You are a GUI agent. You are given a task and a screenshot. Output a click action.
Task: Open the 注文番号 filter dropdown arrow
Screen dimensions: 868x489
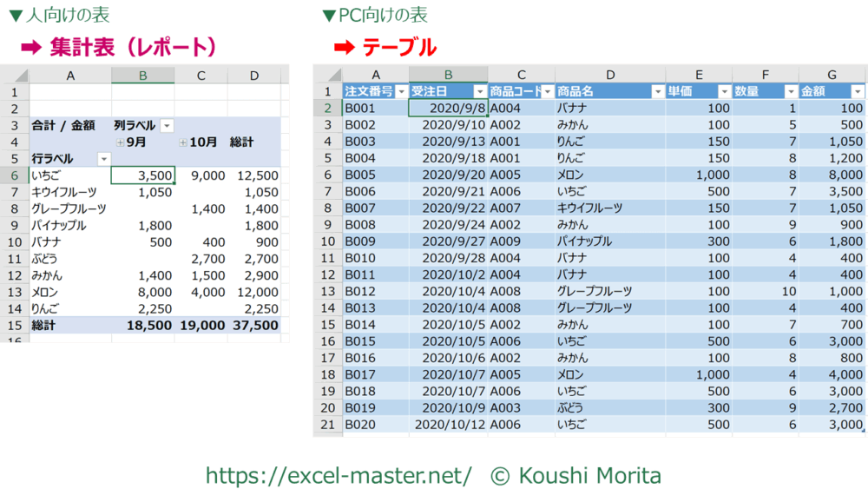(x=400, y=92)
